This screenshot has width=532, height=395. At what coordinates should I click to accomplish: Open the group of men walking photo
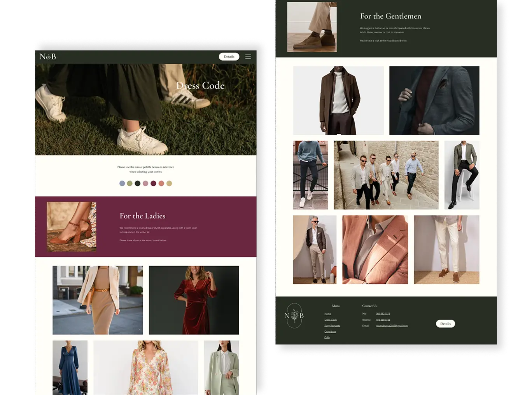[x=386, y=175]
